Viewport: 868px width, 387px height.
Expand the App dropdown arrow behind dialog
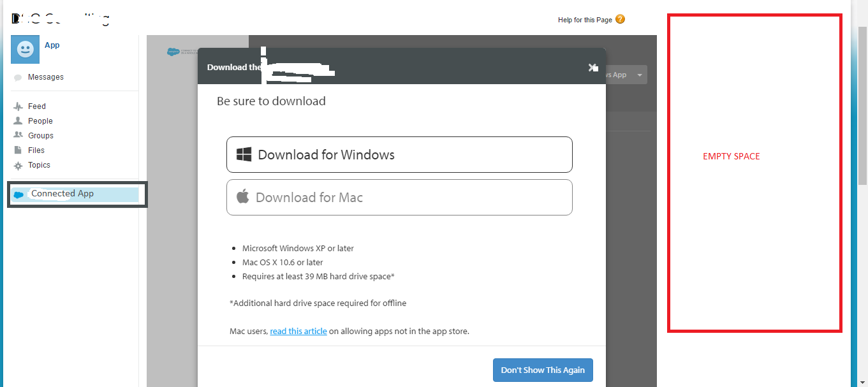(x=639, y=75)
